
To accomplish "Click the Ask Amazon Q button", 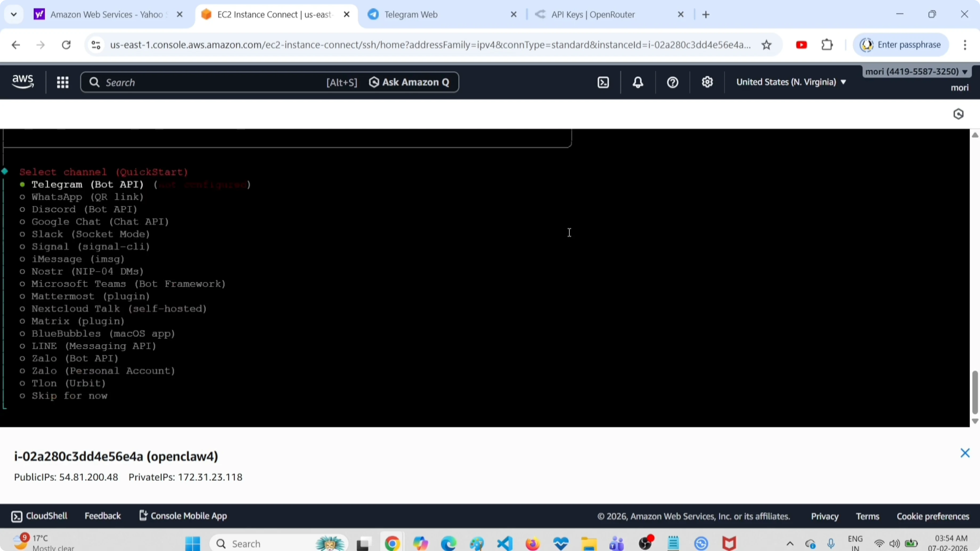I will [409, 82].
